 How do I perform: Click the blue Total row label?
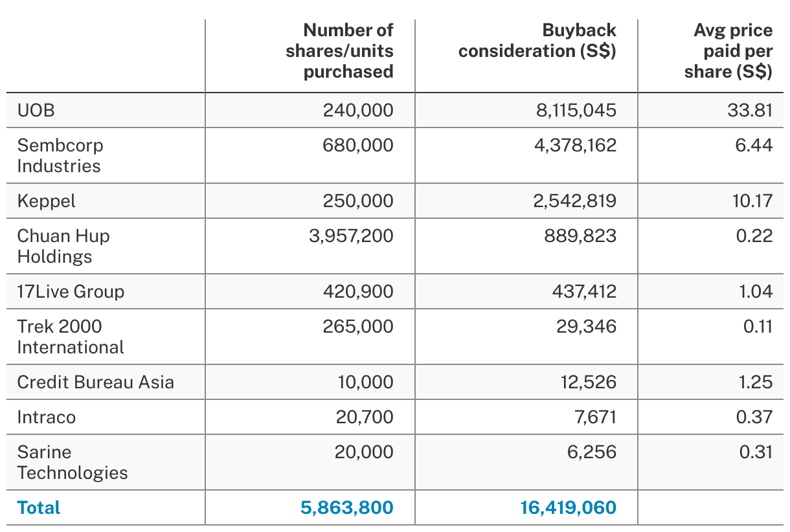[x=39, y=507]
